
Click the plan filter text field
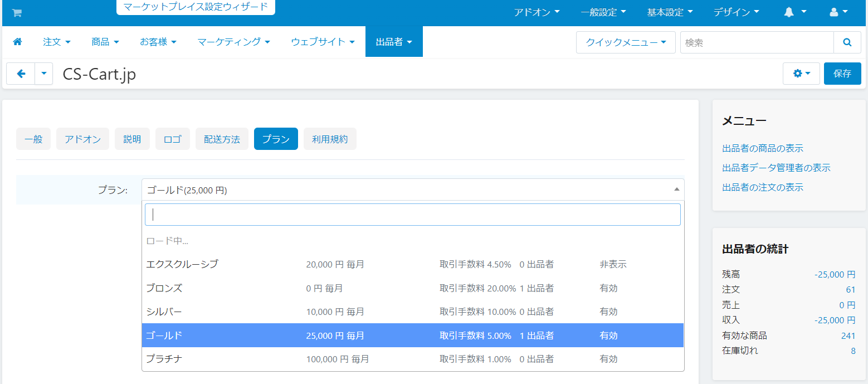(x=413, y=215)
